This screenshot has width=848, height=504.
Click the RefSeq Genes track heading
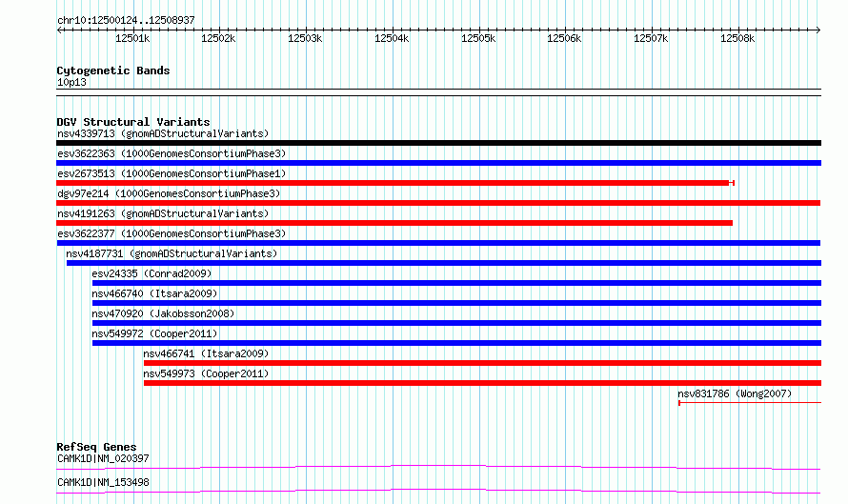(96, 447)
